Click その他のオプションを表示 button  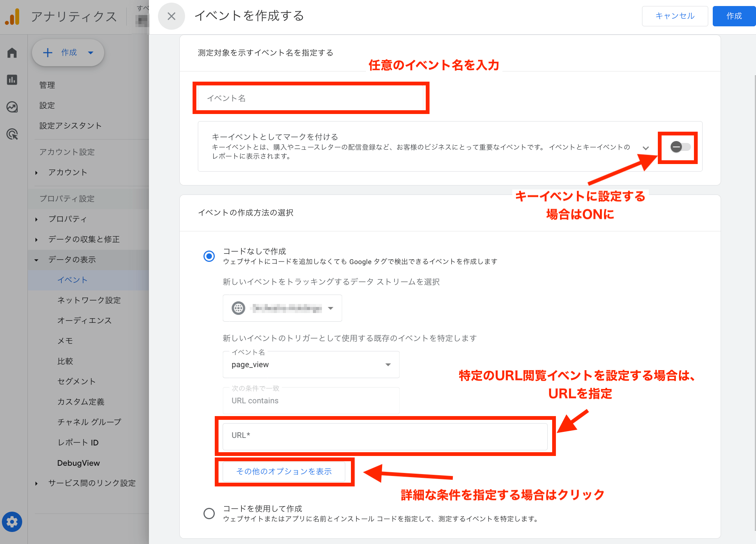coord(284,471)
